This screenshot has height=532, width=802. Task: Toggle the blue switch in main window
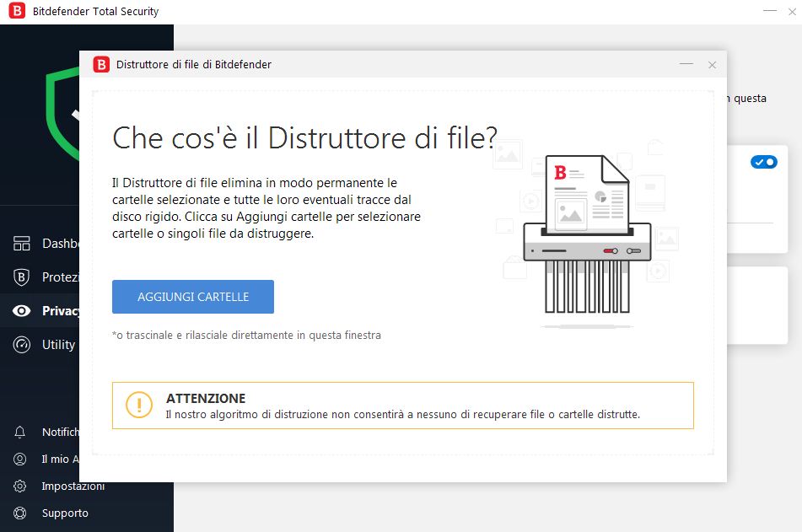click(764, 162)
